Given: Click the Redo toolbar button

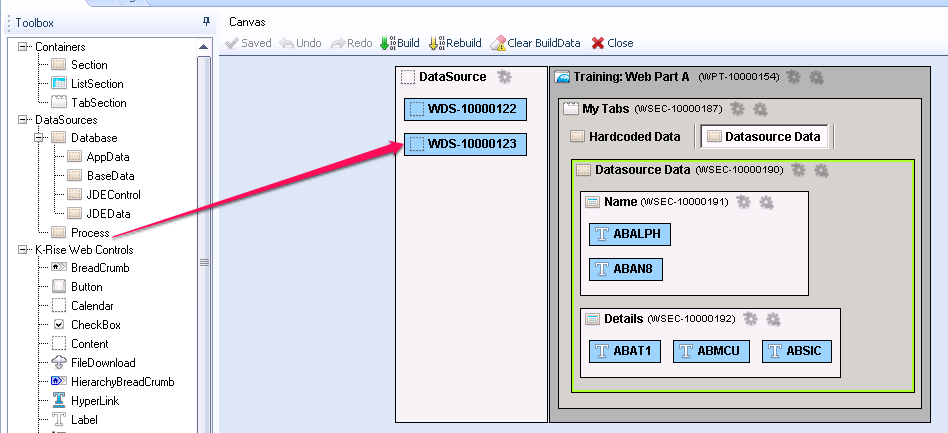Looking at the screenshot, I should (351, 43).
